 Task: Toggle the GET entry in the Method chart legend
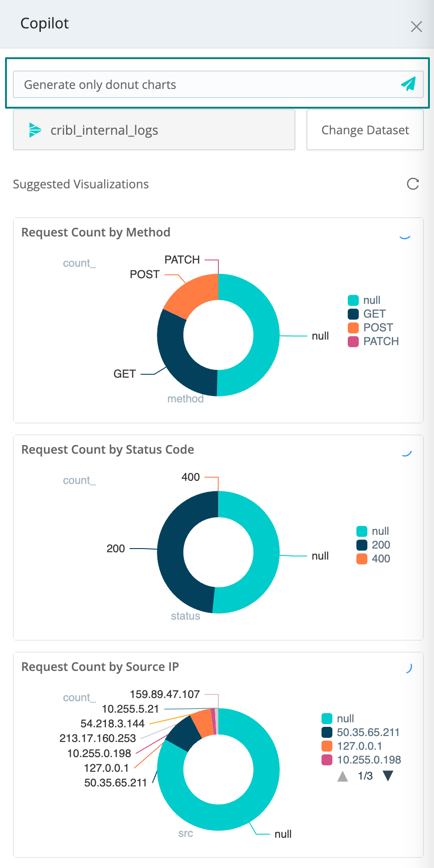[374, 313]
